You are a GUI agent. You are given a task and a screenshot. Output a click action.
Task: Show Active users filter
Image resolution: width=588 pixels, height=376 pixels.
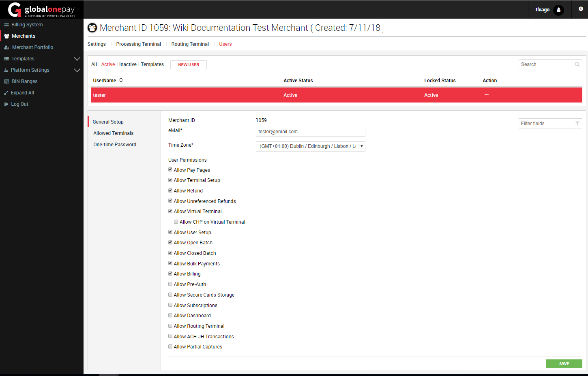tap(108, 64)
